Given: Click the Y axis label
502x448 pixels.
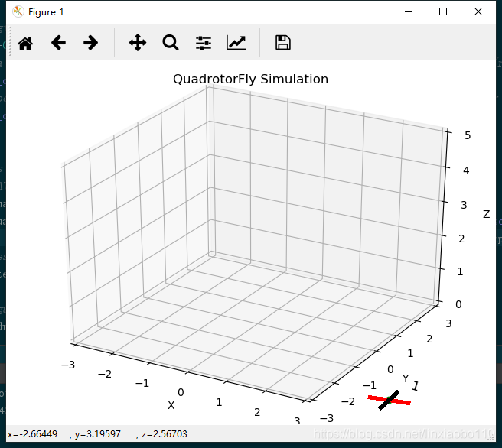Looking at the screenshot, I should pos(406,378).
